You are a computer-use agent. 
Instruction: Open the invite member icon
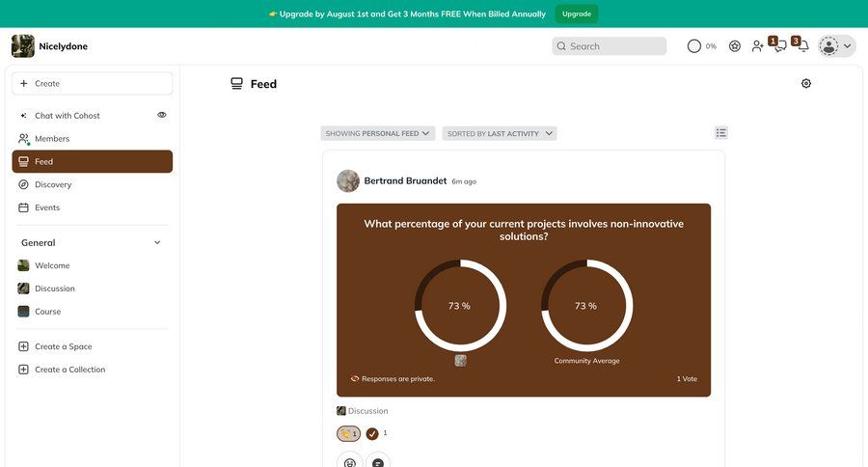click(x=757, y=46)
